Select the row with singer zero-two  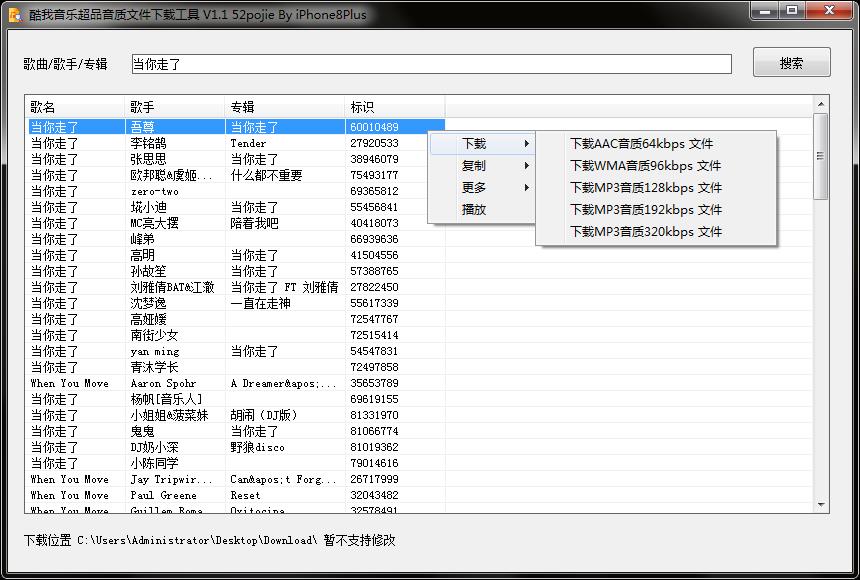click(x=236, y=191)
